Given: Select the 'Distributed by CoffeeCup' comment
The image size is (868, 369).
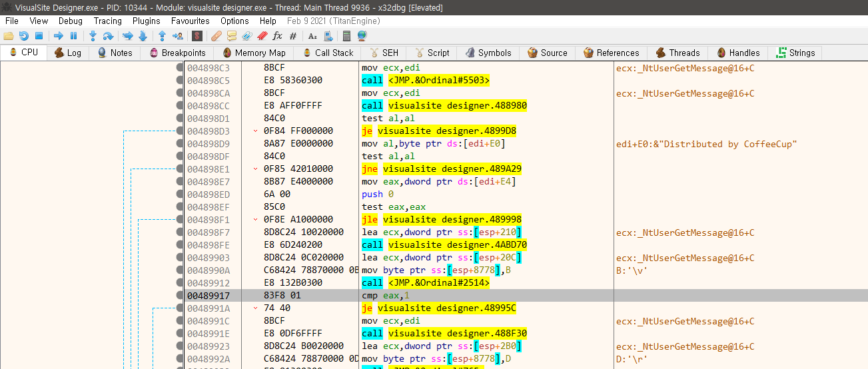Looking at the screenshot, I should tap(707, 144).
